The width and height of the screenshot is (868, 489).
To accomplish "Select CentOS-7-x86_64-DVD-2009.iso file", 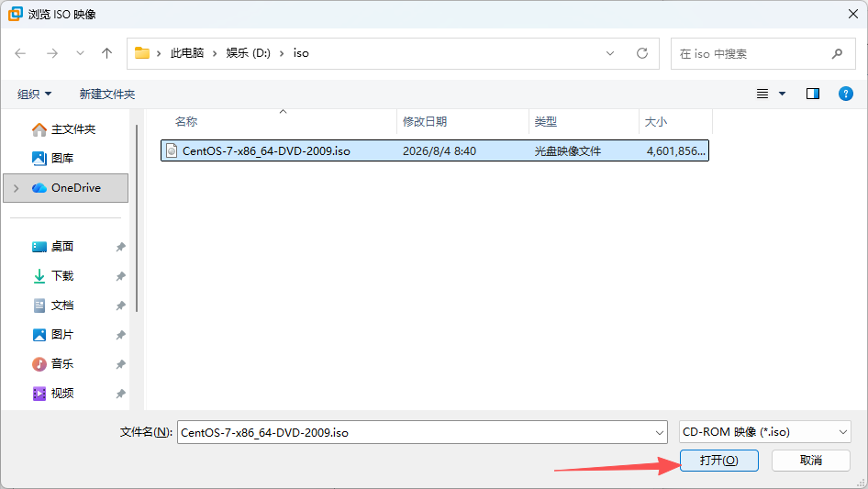I will (x=435, y=150).
